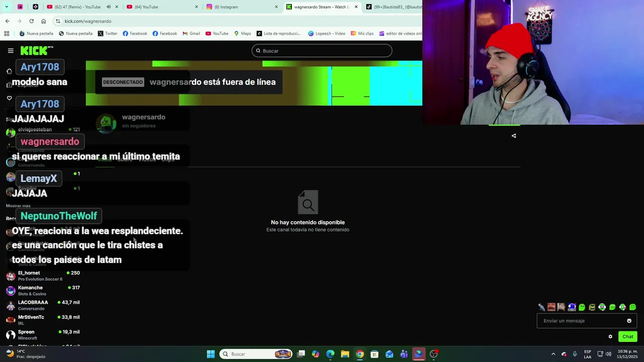The width and height of the screenshot is (644, 362).
Task: Click the green Chat button
Action: 628,337
